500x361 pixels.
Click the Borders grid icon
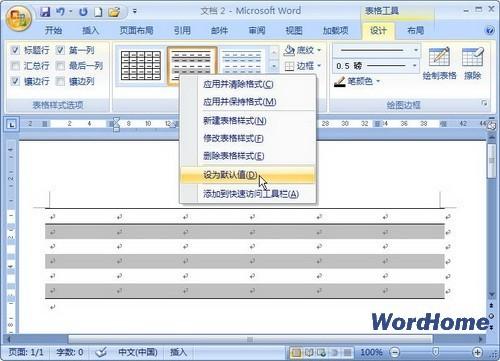pyautogui.click(x=289, y=66)
